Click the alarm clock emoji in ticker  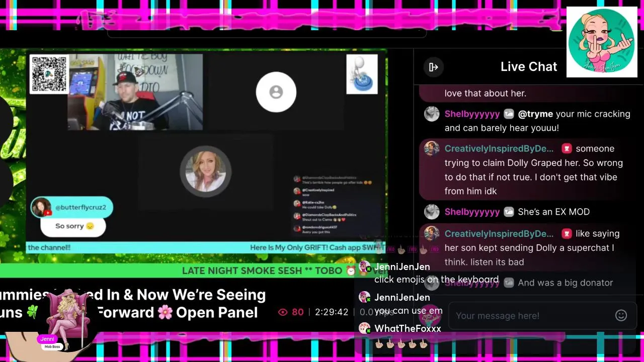point(351,270)
